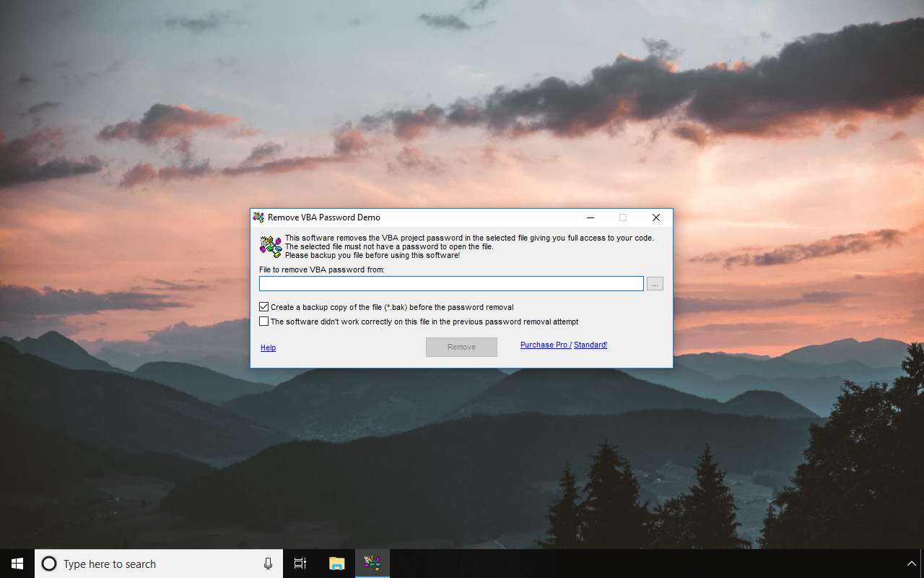The height and width of the screenshot is (578, 924).
Task: Open the Help link
Action: coord(268,348)
